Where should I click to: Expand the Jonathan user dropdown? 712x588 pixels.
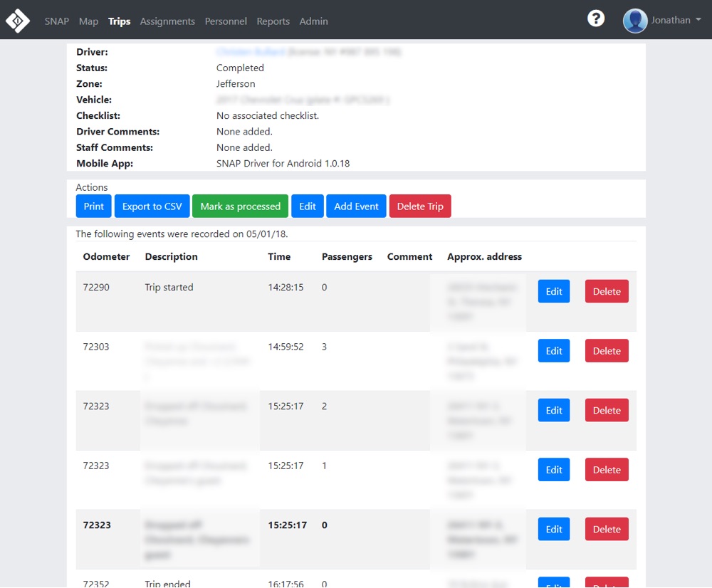click(x=671, y=21)
